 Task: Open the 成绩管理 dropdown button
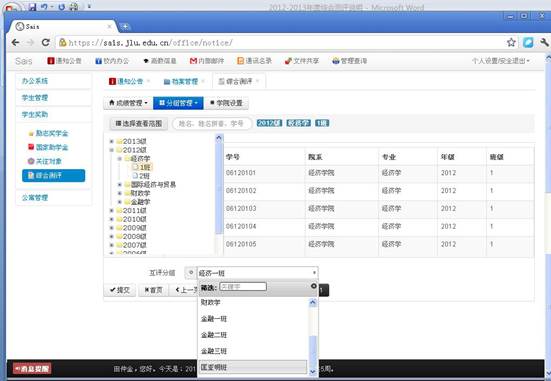tap(128, 103)
